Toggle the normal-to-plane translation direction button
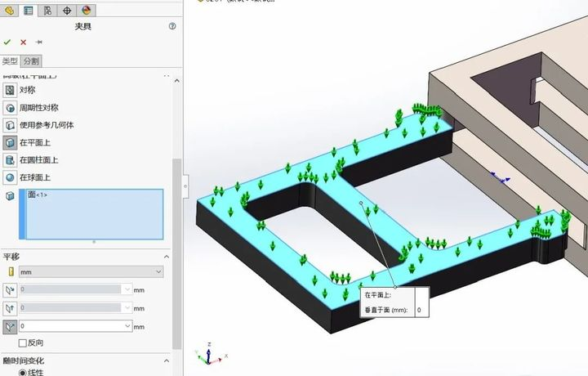Screen dimensions: 588x376 tap(10, 325)
